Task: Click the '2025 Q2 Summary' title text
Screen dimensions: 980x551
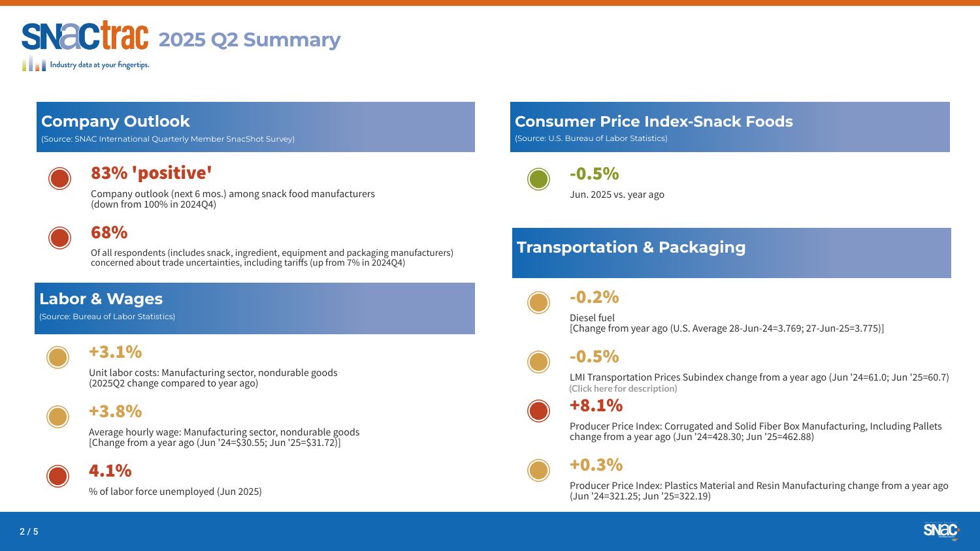Action: (250, 40)
